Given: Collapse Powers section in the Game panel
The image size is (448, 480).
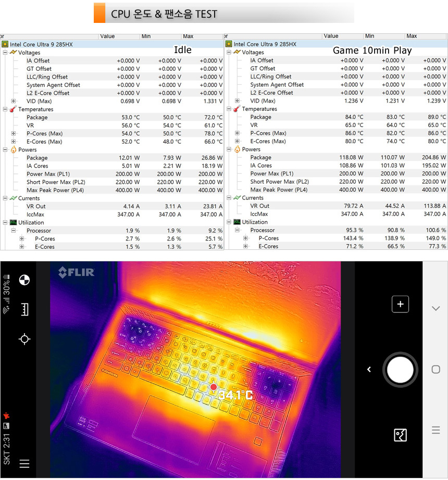Looking at the screenshot, I should (229, 149).
